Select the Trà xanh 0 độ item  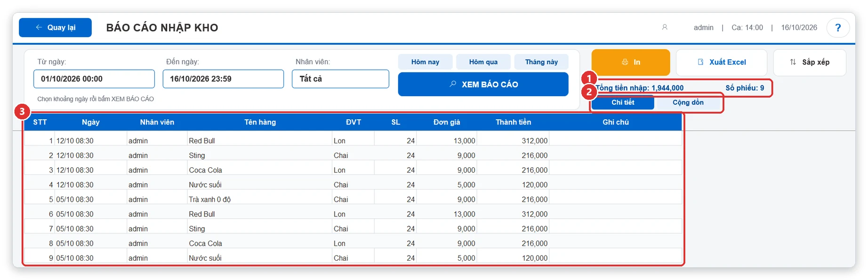tap(210, 199)
